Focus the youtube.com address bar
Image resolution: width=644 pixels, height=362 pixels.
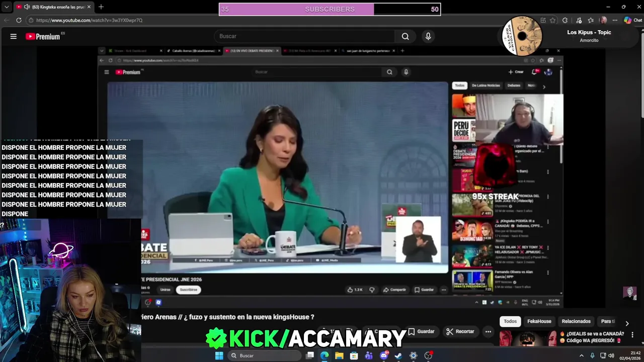click(282, 20)
